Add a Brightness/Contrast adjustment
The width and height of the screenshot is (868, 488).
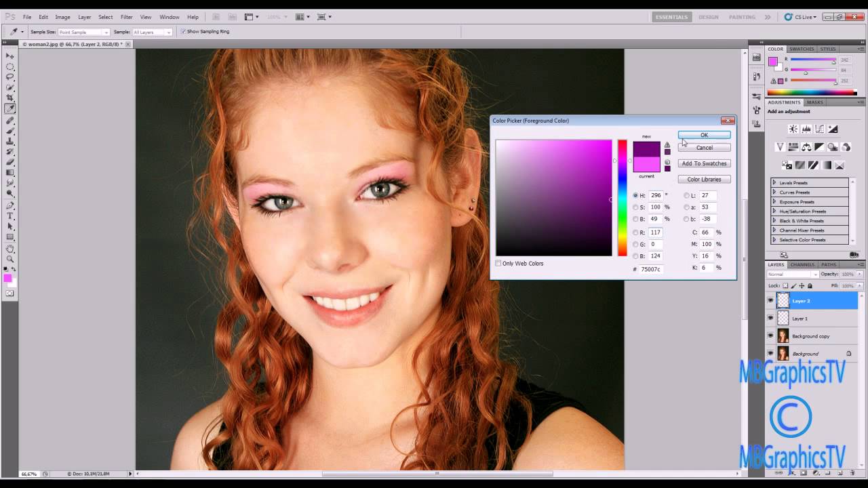793,129
